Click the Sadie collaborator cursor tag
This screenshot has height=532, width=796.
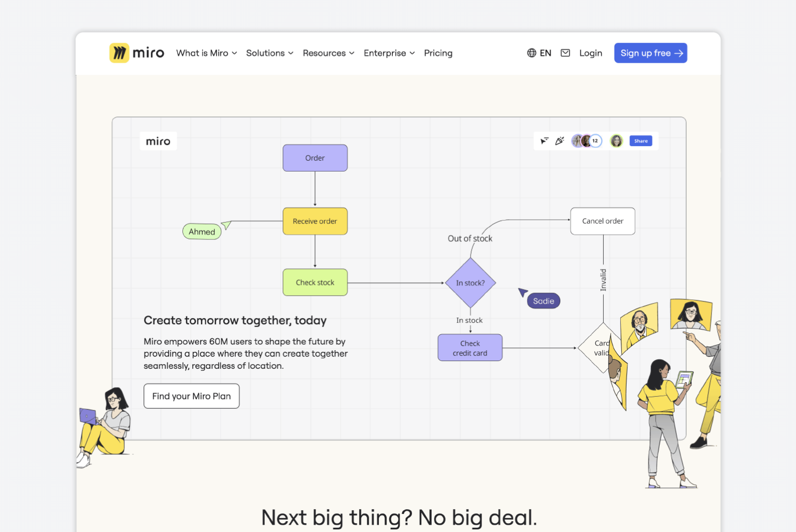click(x=543, y=300)
